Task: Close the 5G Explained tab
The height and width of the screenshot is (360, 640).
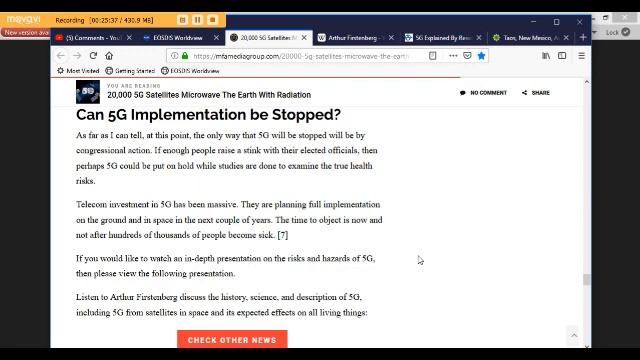Action: point(479,38)
